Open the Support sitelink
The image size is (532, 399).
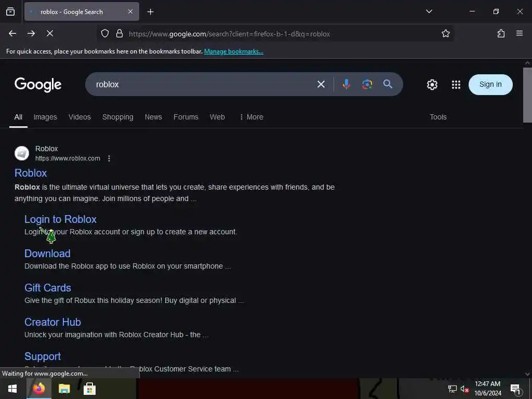pyautogui.click(x=43, y=356)
